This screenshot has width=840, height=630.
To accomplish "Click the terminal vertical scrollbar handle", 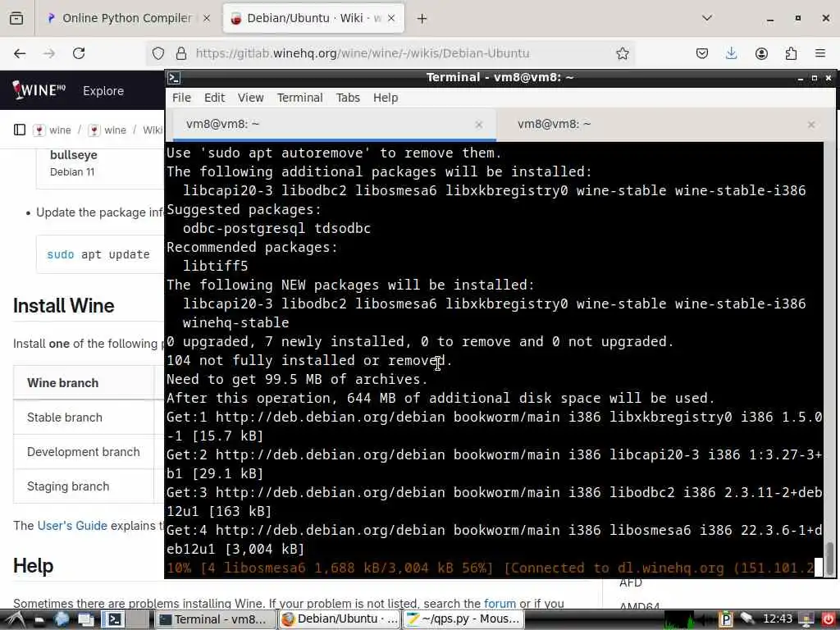I will (829, 558).
